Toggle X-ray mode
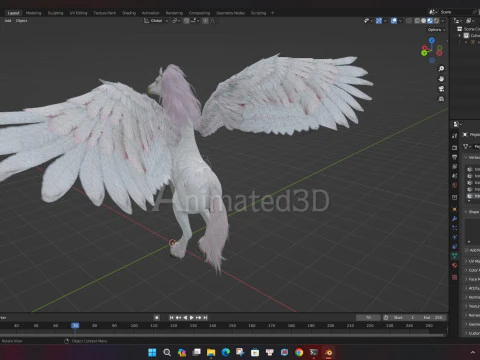 [409, 21]
